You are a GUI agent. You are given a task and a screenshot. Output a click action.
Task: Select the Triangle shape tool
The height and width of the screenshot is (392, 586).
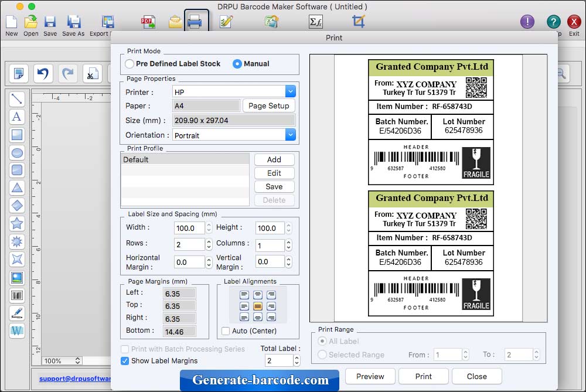(x=17, y=188)
